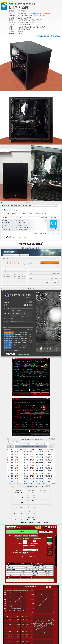This screenshot has width=62, height=644.
Task: Switch to GPU:3D tab in OCCT
Action: [26, 536]
